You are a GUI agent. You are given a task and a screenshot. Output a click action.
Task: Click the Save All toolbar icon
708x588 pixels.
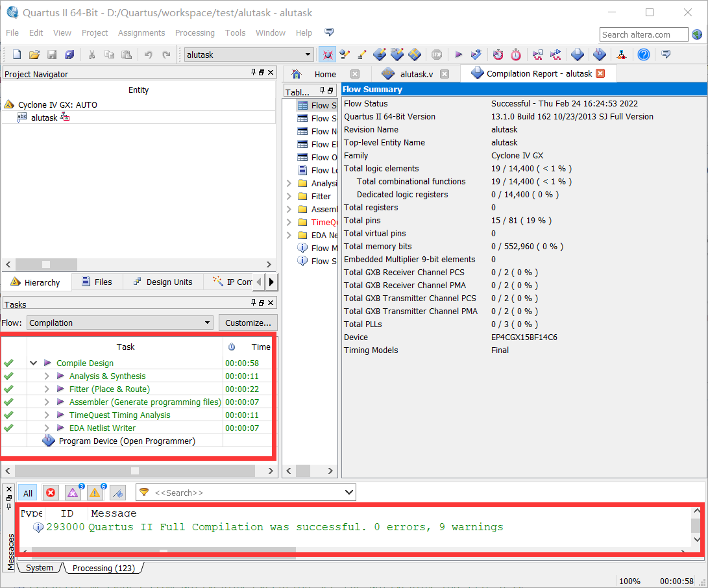coord(69,55)
